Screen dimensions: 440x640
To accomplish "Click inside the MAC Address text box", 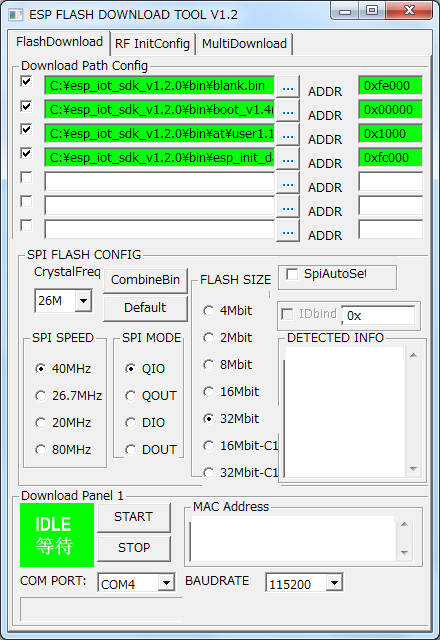I will point(293,539).
